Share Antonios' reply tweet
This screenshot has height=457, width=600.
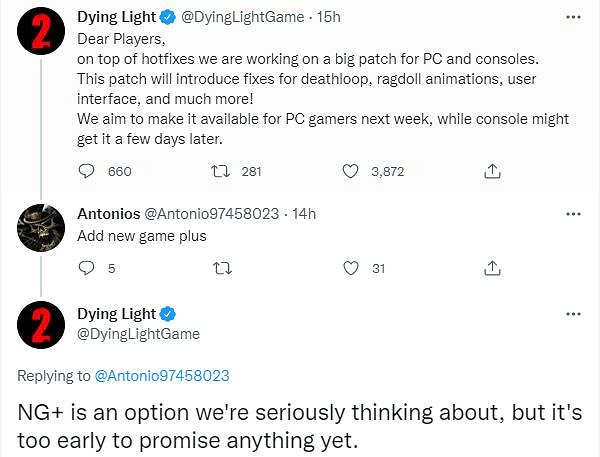click(x=491, y=268)
